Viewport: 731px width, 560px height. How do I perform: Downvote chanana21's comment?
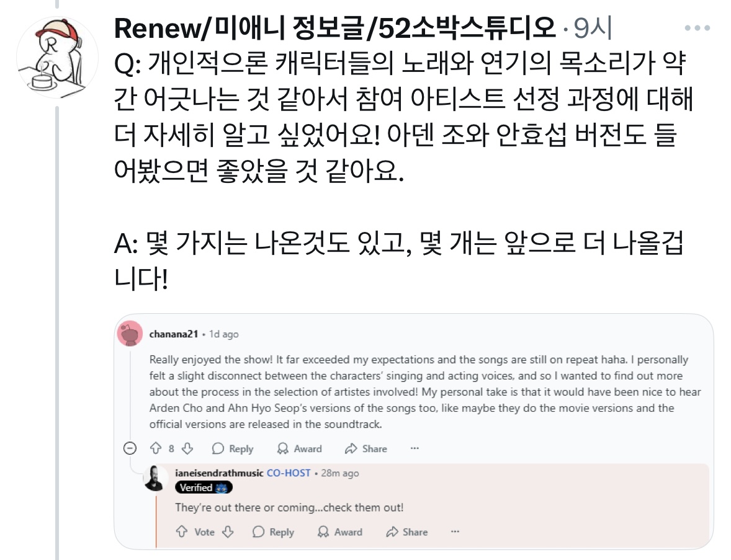tap(188, 448)
